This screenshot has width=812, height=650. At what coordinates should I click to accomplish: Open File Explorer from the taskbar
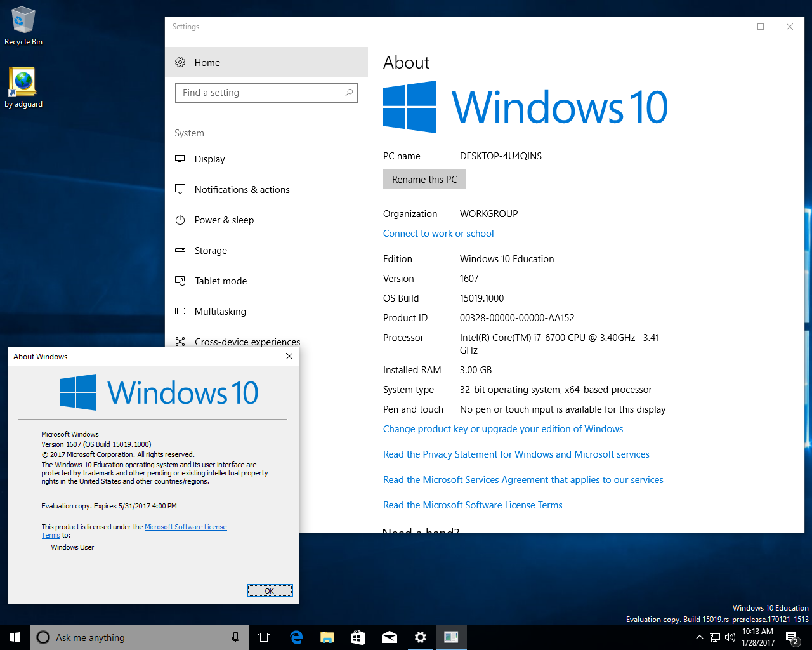pos(327,637)
